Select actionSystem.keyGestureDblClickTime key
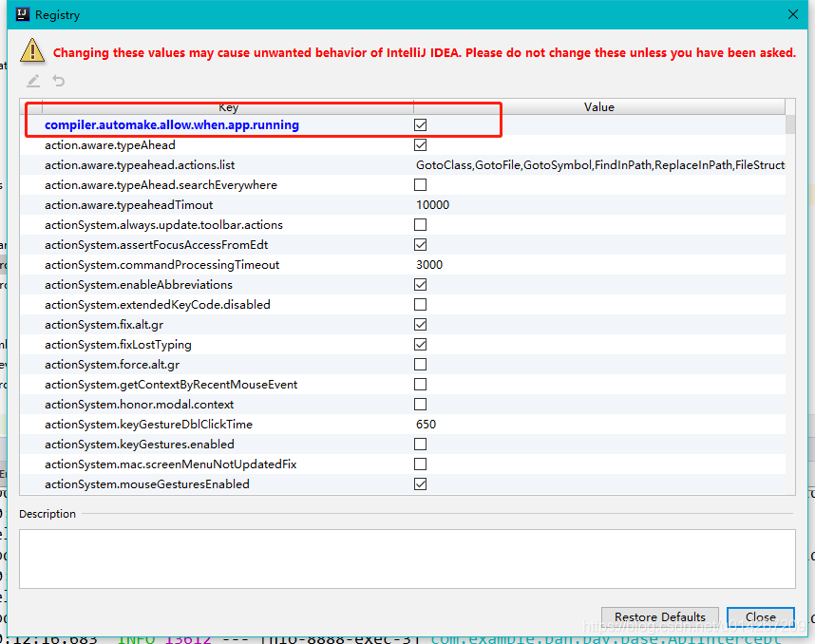815x644 pixels. (x=148, y=425)
